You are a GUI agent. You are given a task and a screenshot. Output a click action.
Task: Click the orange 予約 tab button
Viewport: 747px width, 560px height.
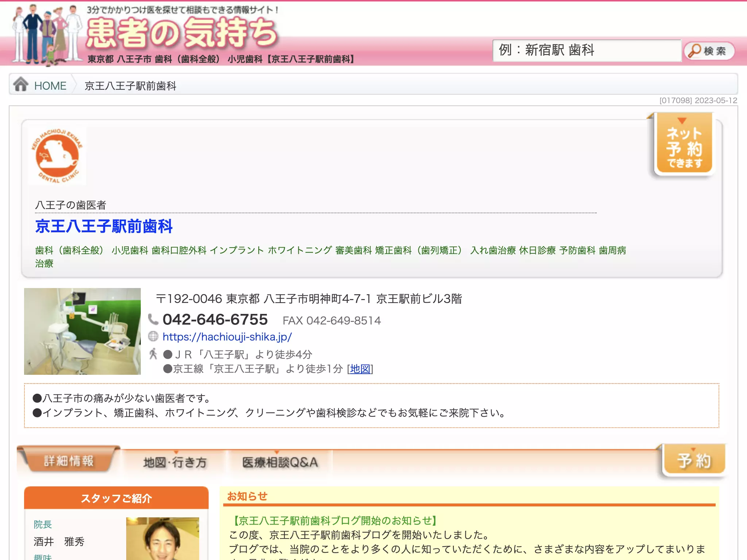694,460
